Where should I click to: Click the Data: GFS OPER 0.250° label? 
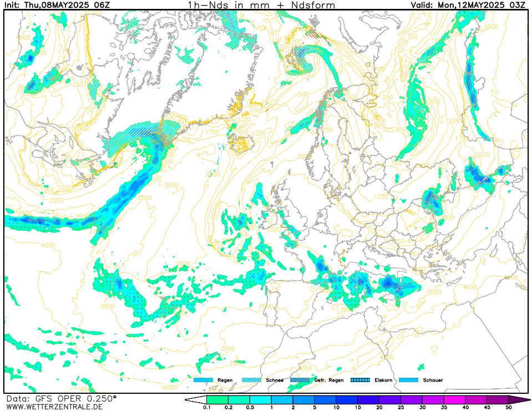point(62,398)
